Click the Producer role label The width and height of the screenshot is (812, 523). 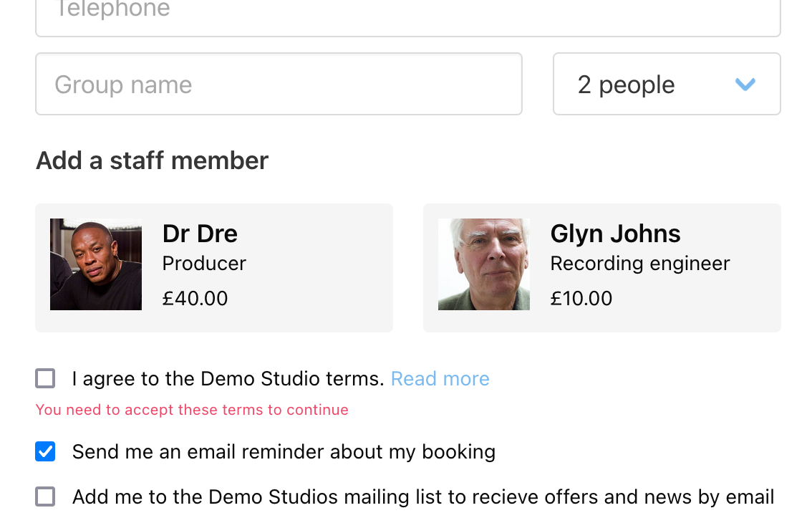pos(203,264)
